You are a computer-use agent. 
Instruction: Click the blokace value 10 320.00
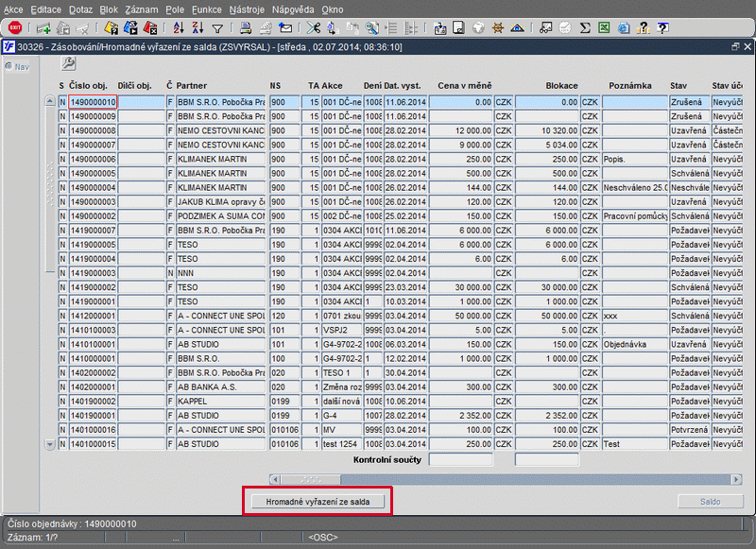coord(547,130)
